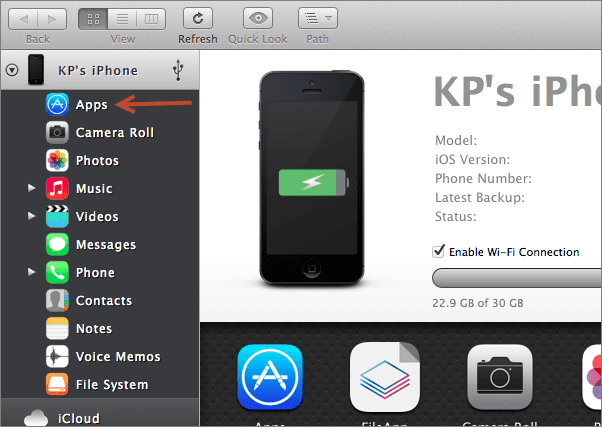The image size is (602, 427).
Task: Select Contacts in the sidebar
Action: pyautogui.click(x=104, y=301)
